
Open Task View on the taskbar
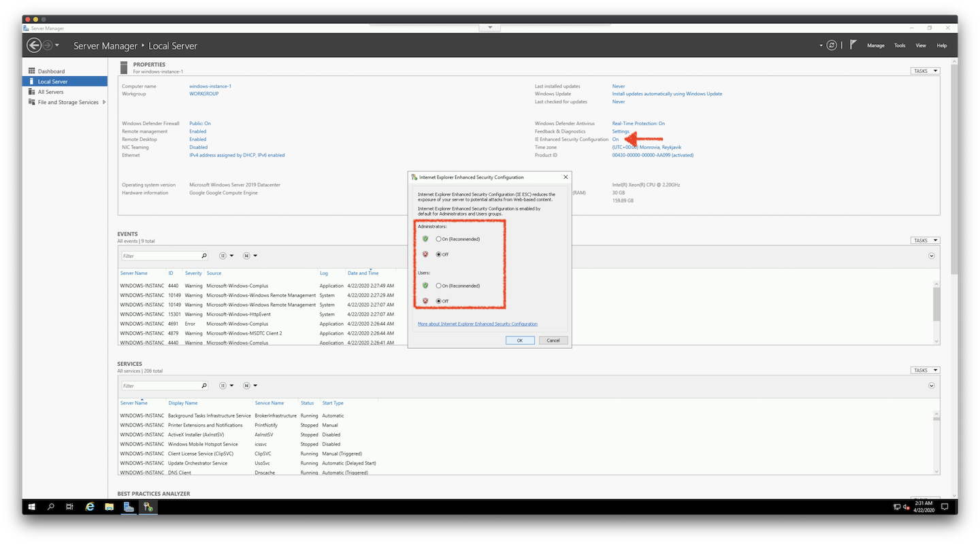[x=70, y=507]
